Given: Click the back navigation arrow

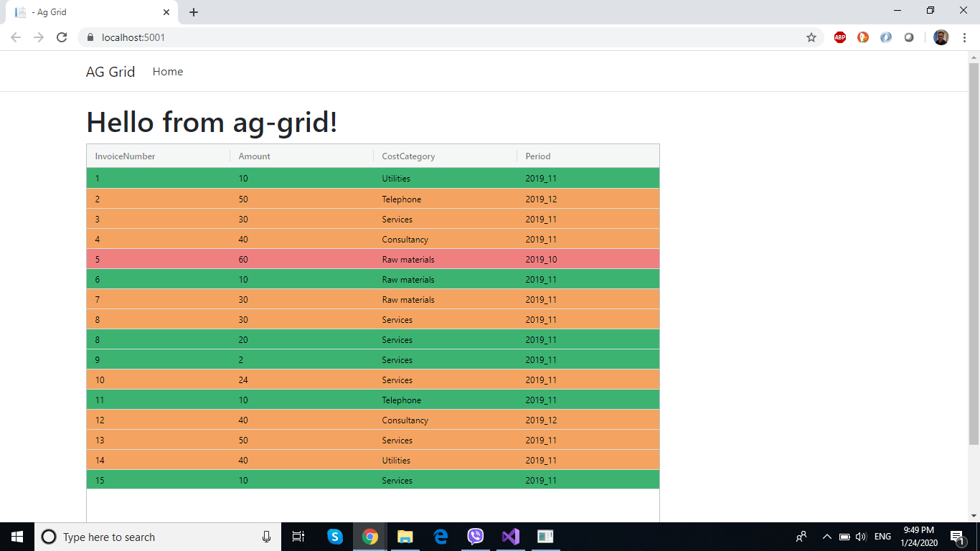Looking at the screenshot, I should (x=15, y=37).
